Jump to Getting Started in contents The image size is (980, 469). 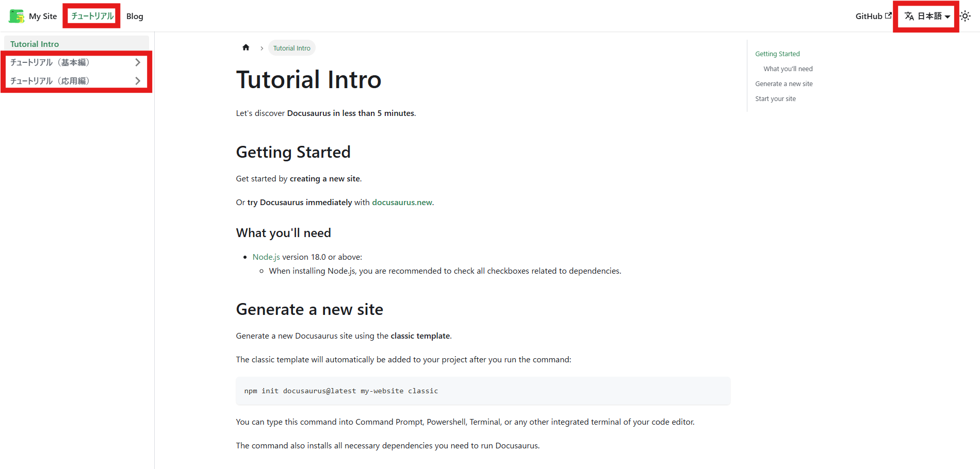tap(777, 54)
